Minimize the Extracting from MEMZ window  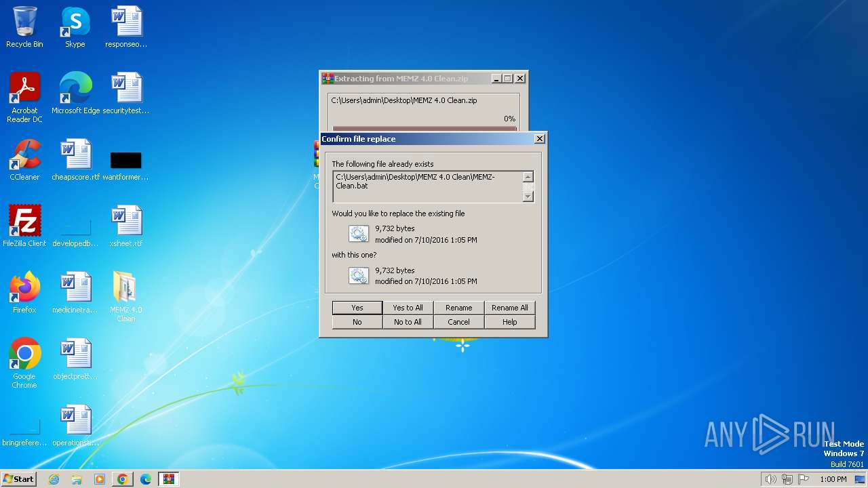(x=496, y=79)
